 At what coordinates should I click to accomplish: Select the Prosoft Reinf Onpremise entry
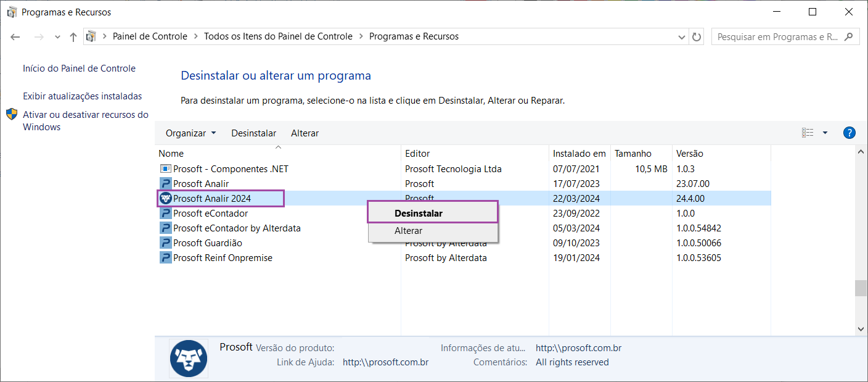[223, 258]
